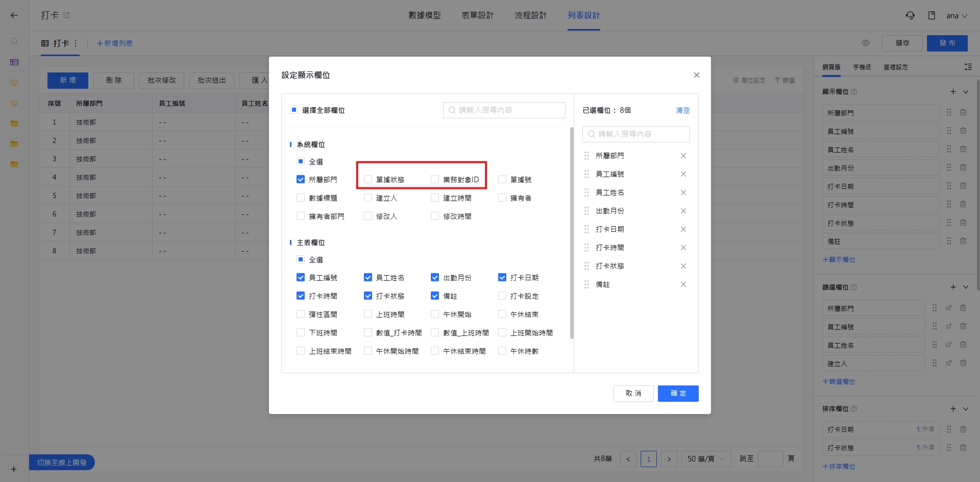Click the selected fields search box
This screenshot has width=980, height=482.
click(636, 134)
